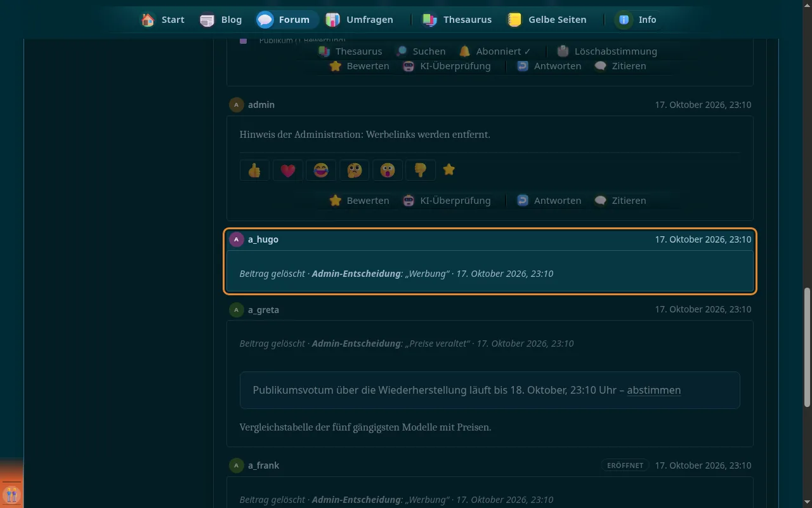Click the page's vertical scrollbar thumb
The image size is (812, 508).
click(807, 347)
